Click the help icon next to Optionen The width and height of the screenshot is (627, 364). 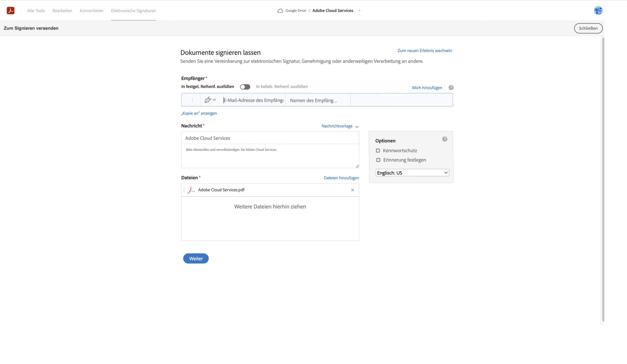pyautogui.click(x=444, y=139)
